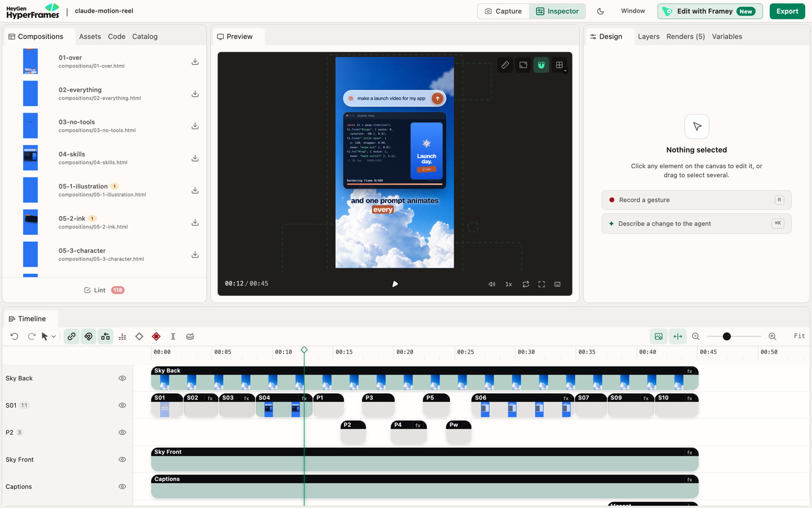
Task: Zoom out the timeline
Action: point(696,336)
